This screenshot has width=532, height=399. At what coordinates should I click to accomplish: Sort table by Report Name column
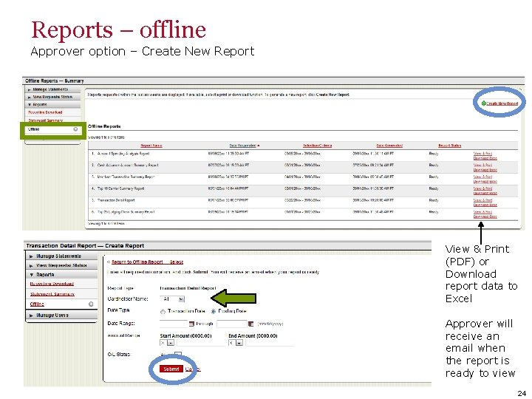click(x=151, y=146)
